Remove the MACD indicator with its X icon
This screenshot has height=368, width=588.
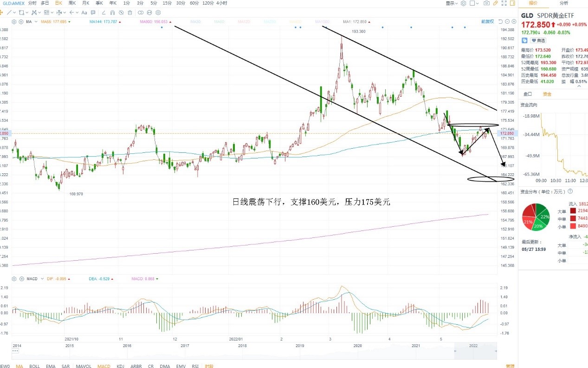21,279
